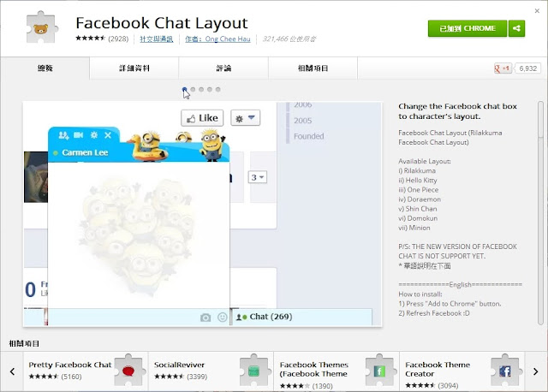Show previous related items with left arrow
The height and width of the screenshot is (392, 548).
click(12, 371)
